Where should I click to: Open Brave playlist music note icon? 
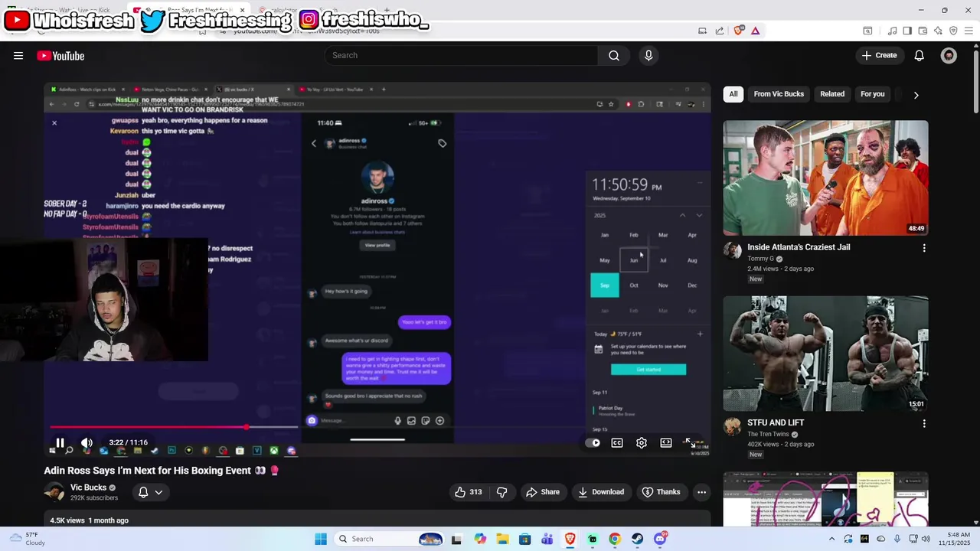tap(892, 31)
